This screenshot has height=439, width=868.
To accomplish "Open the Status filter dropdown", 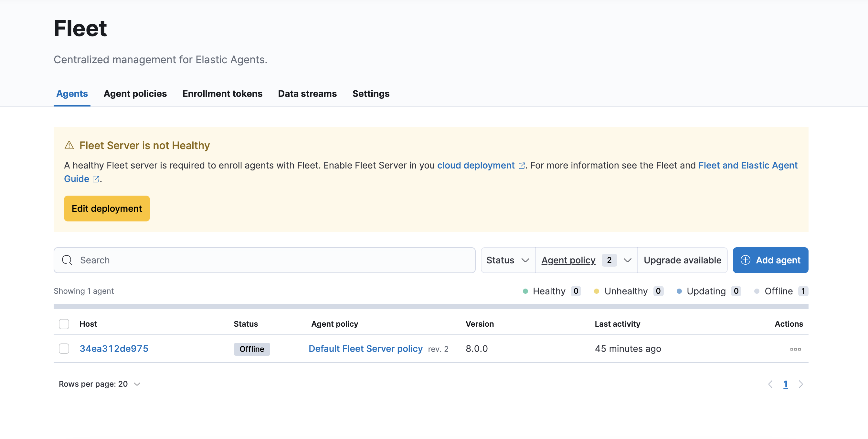I will 507,260.
